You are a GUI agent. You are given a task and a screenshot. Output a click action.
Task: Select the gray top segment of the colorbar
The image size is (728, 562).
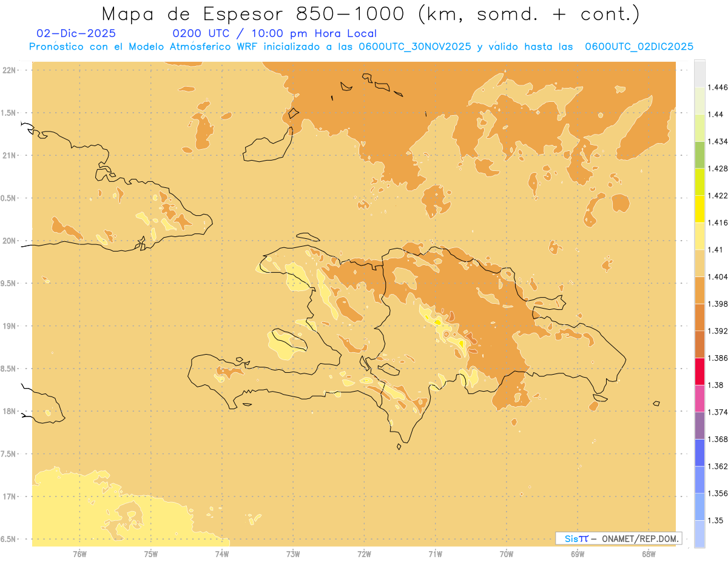click(699, 73)
